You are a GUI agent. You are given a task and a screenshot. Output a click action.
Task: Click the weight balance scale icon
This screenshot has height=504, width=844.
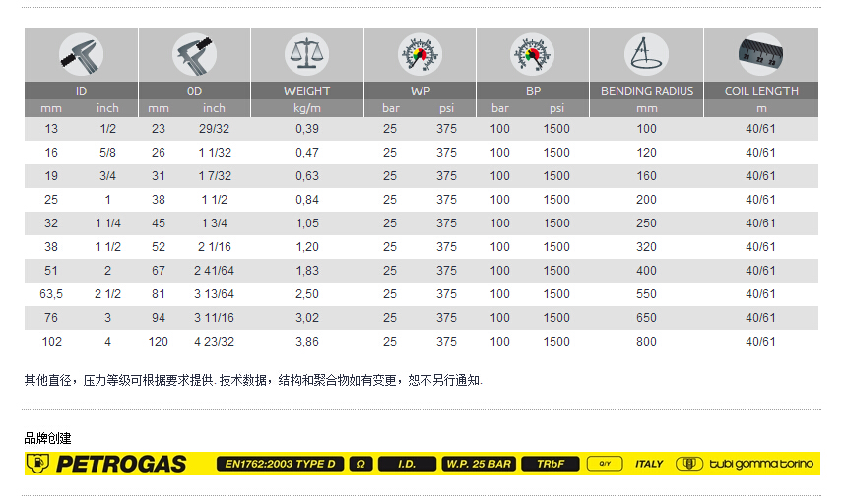307,54
